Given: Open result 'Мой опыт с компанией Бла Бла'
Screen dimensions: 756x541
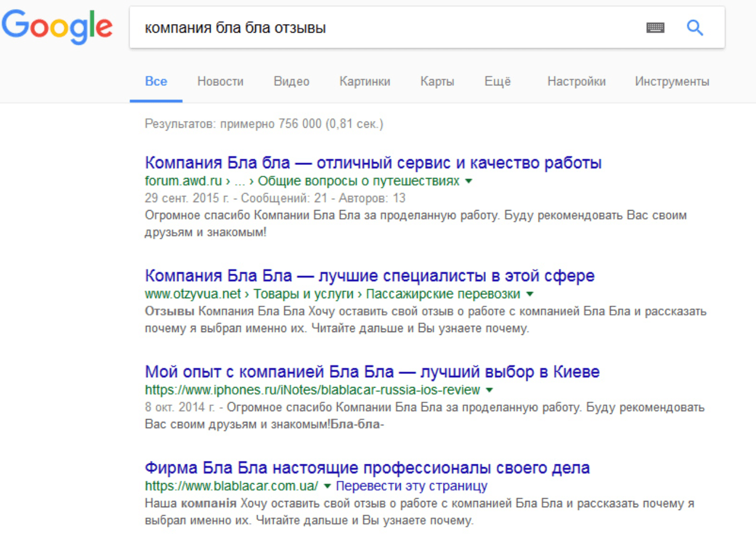Looking at the screenshot, I should click(x=372, y=372).
